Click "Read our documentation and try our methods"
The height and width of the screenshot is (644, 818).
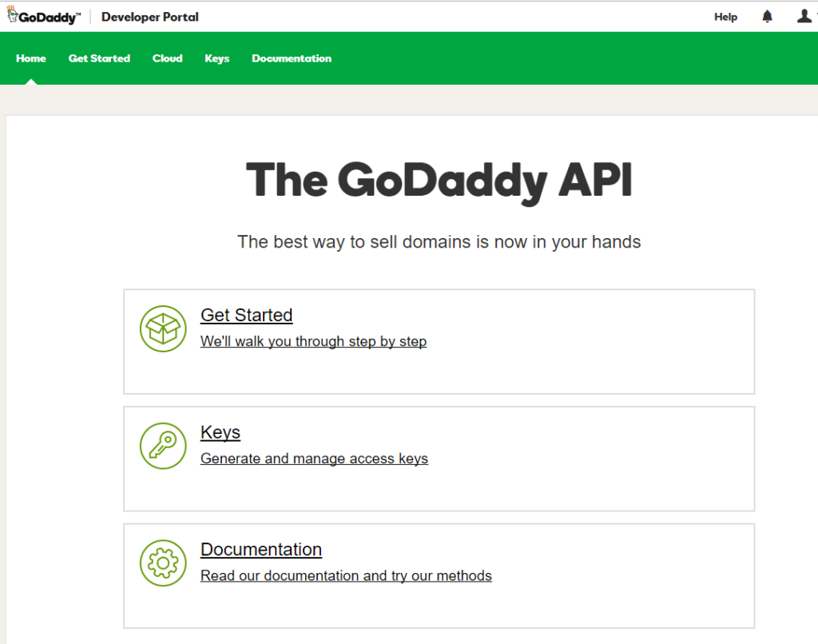click(346, 575)
